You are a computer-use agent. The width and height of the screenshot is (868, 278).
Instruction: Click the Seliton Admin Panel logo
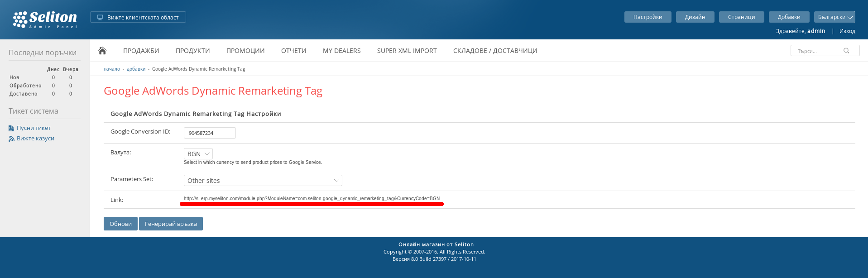click(x=45, y=19)
